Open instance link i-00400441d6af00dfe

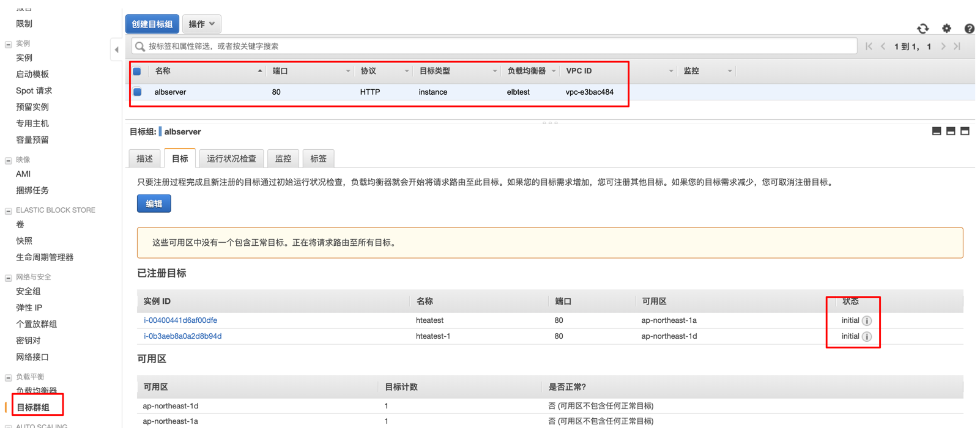tap(180, 320)
